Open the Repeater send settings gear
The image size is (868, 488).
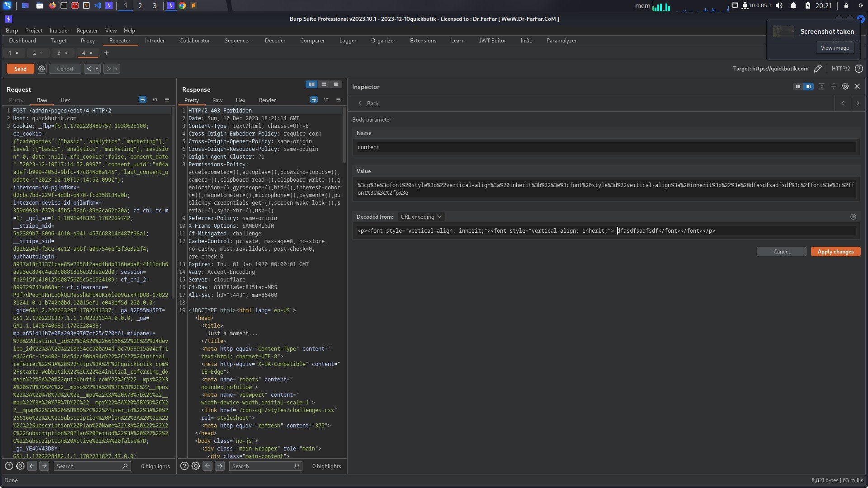(x=42, y=69)
